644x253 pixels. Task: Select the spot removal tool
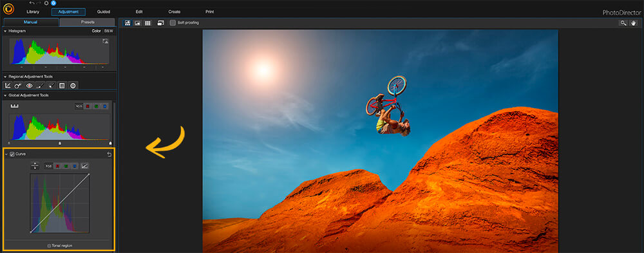tap(19, 86)
